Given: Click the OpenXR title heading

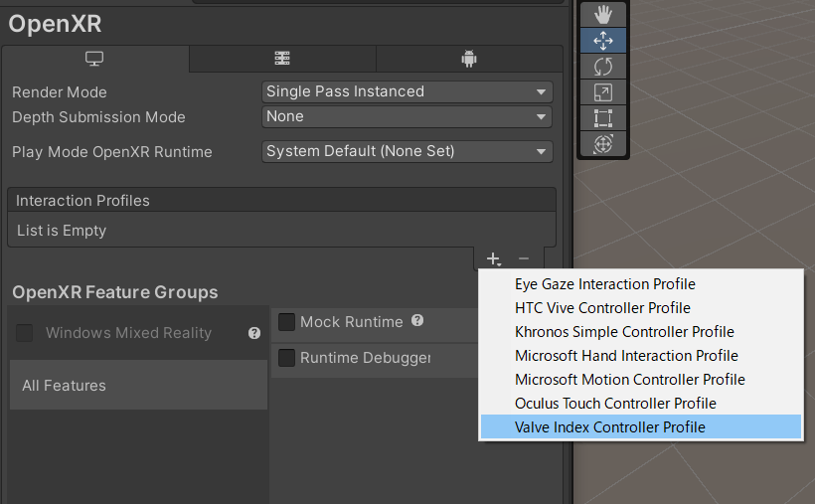Looking at the screenshot, I should click(55, 24).
